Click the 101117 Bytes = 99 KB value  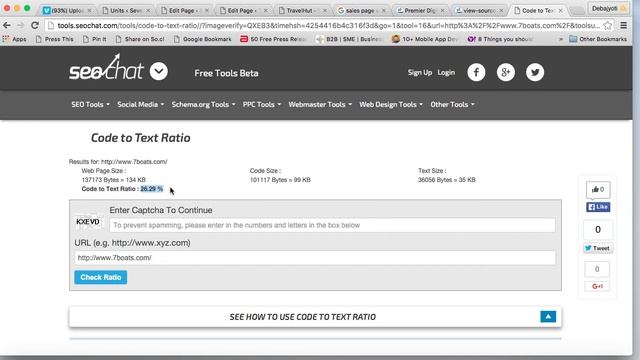tap(280, 180)
